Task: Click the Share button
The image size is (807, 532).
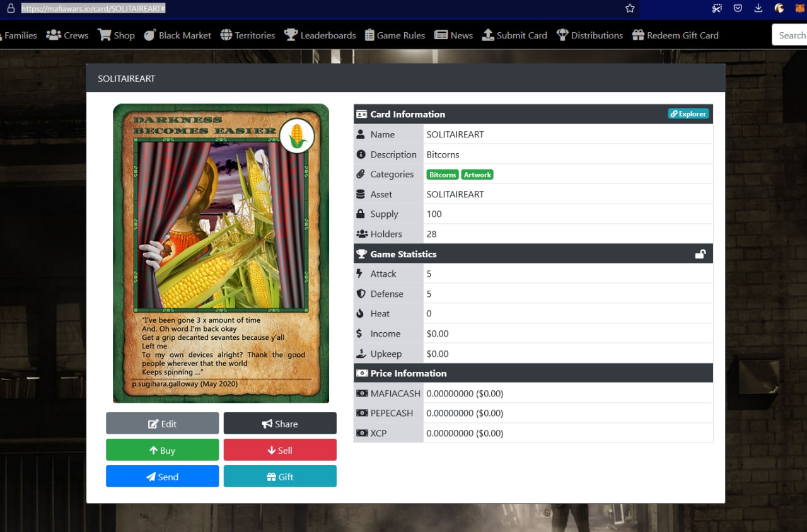Action: [x=280, y=424]
